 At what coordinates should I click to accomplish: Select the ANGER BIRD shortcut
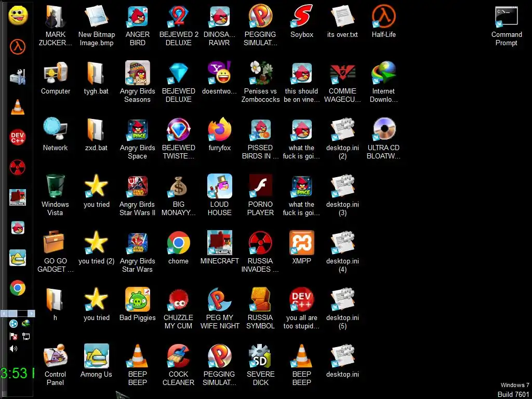coord(137,25)
